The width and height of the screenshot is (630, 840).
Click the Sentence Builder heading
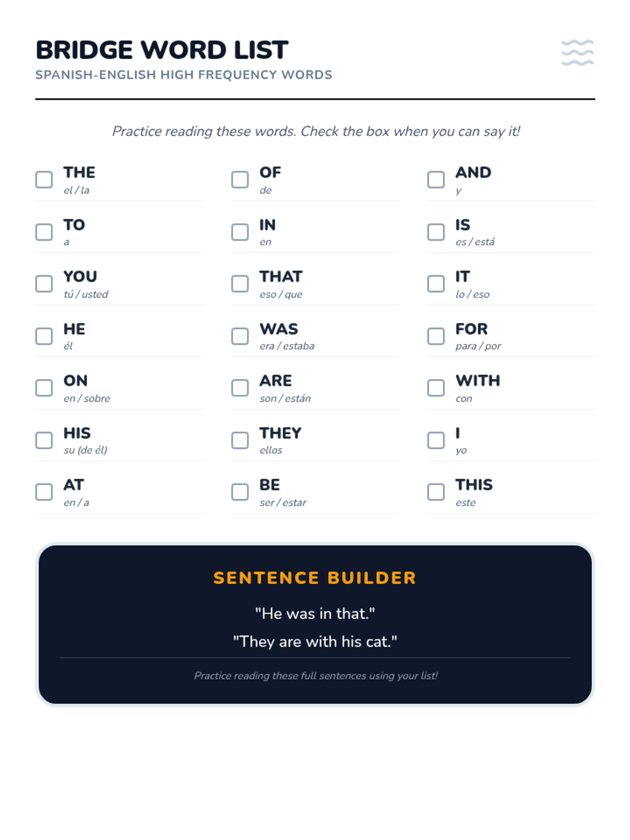pos(315,578)
